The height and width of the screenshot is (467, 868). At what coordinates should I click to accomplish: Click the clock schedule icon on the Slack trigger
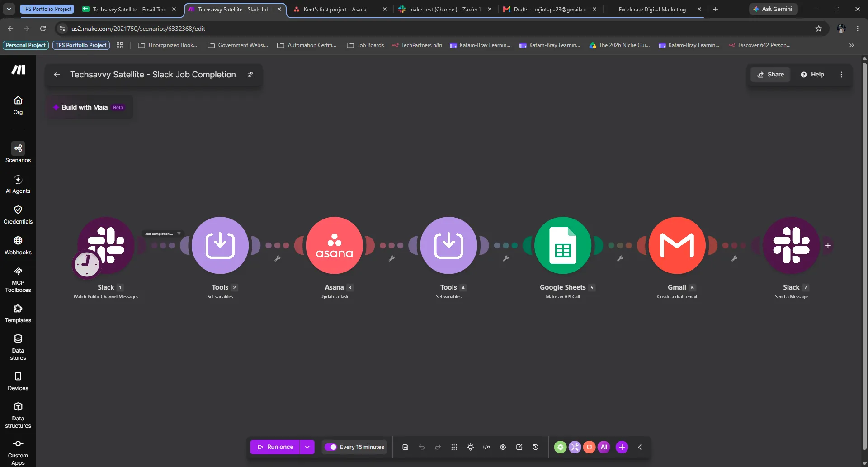coord(87,264)
